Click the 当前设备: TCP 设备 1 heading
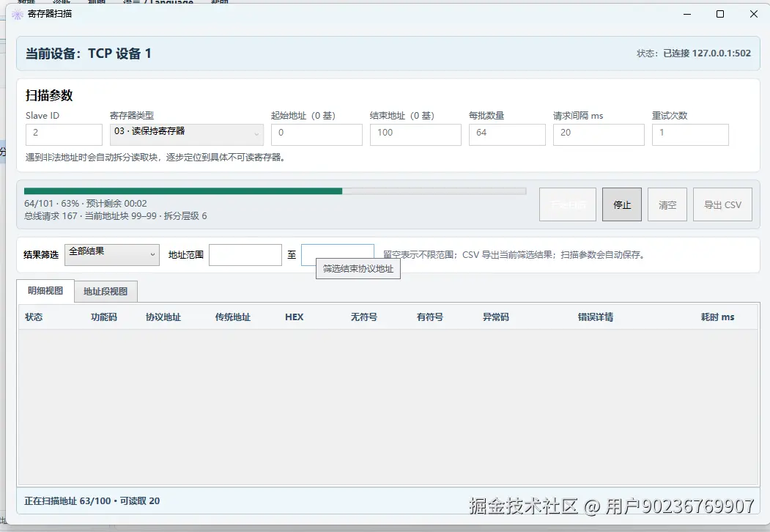 89,53
